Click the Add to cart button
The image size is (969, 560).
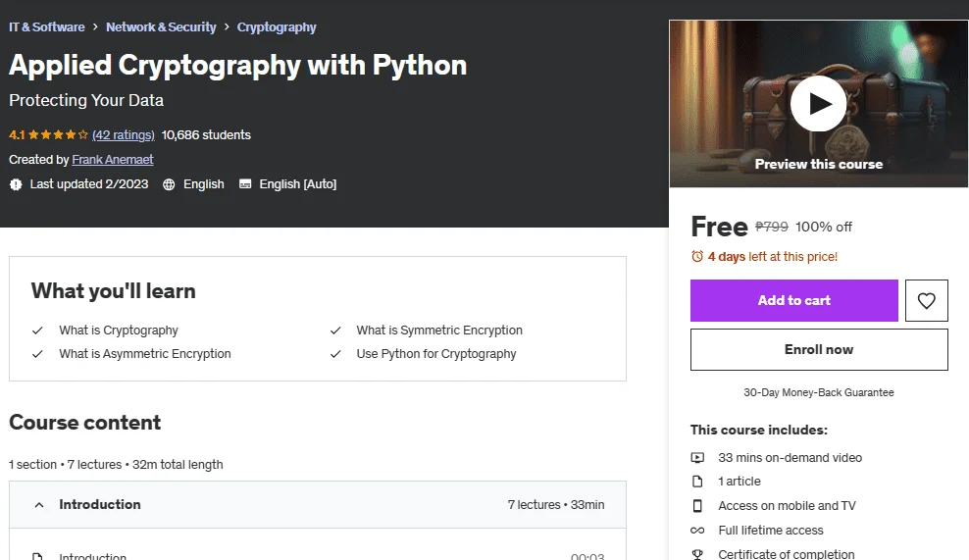click(x=794, y=300)
